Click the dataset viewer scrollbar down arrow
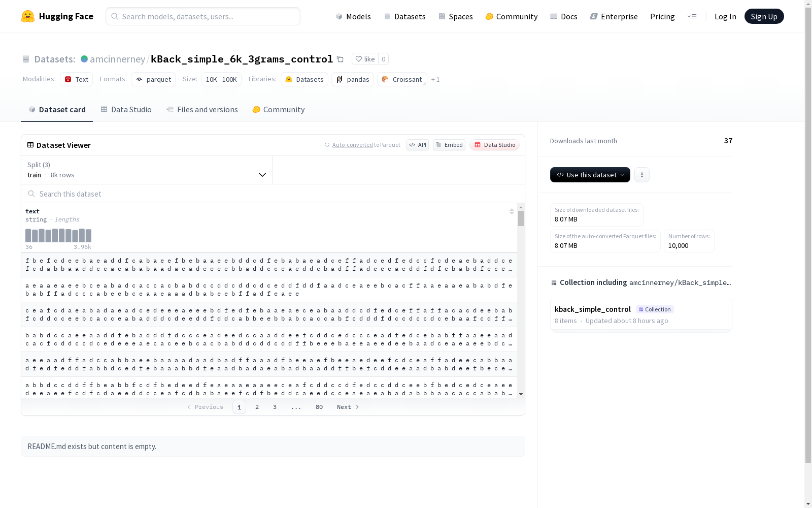This screenshot has height=508, width=812. pos(521,394)
